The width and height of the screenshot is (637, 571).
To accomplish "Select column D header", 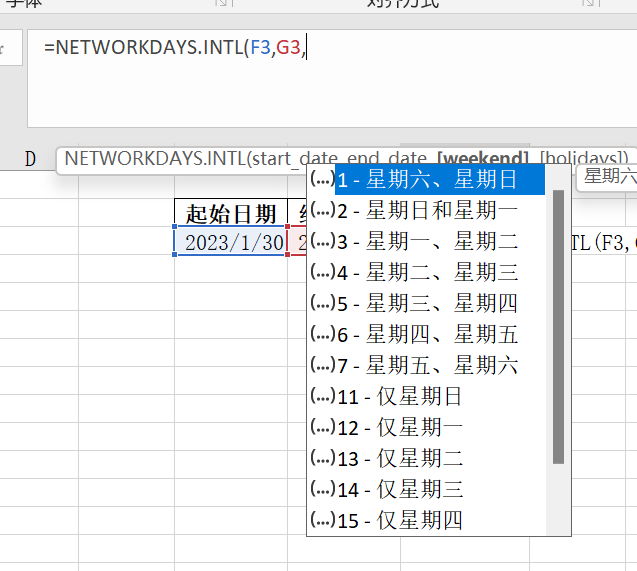I will coord(30,158).
